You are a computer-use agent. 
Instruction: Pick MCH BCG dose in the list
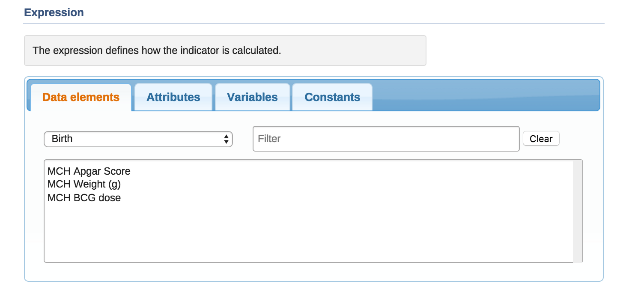[84, 198]
